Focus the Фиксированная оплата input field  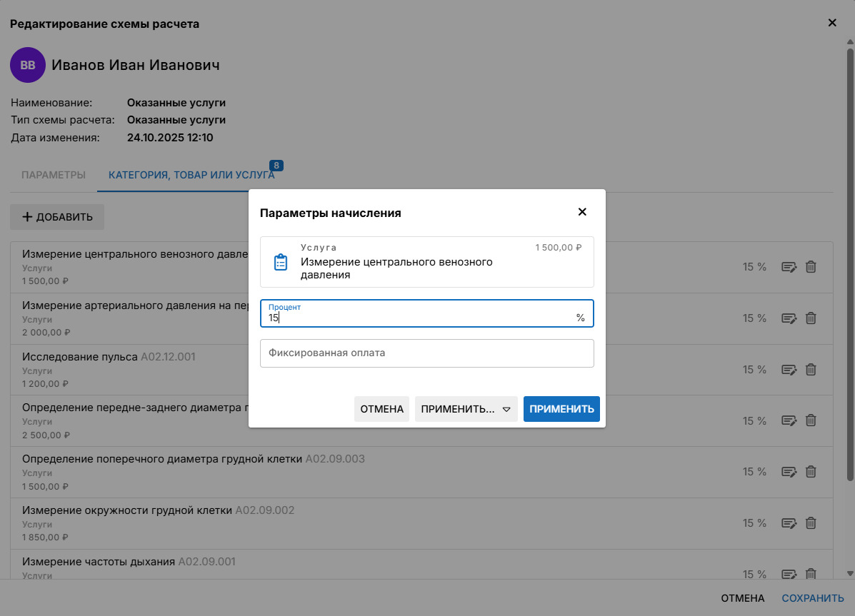pyautogui.click(x=426, y=353)
